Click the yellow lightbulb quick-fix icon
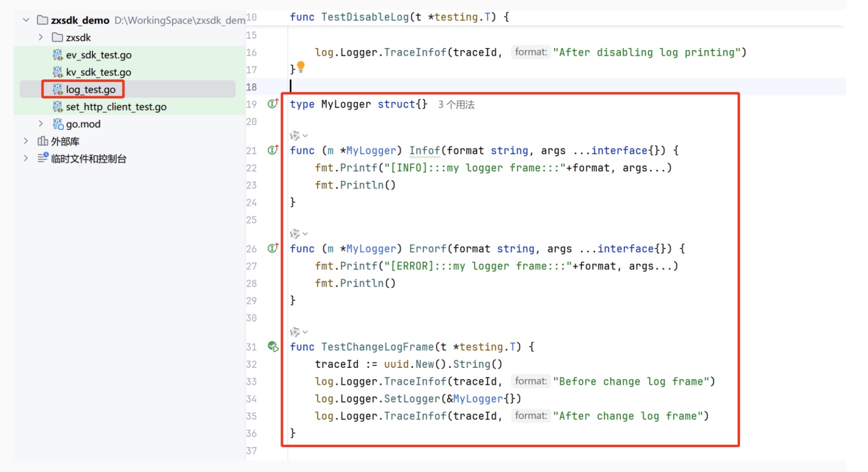The height and width of the screenshot is (472, 868). click(x=301, y=67)
